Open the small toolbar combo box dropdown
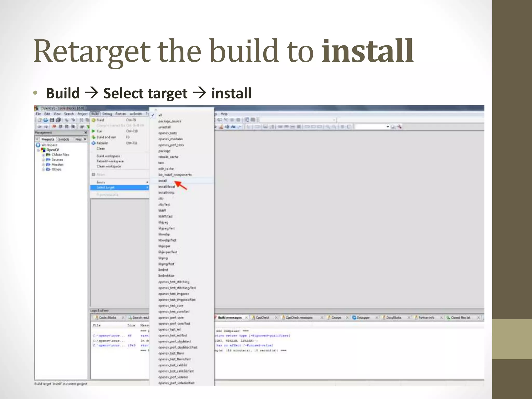Screen dimensions: 532x399 coord(388,127)
